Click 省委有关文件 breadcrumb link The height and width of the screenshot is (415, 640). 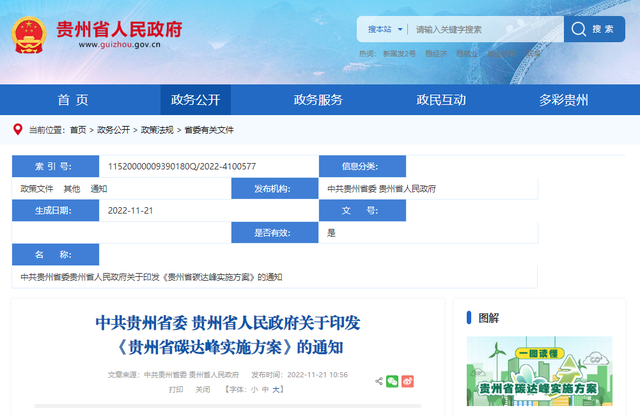pyautogui.click(x=208, y=130)
